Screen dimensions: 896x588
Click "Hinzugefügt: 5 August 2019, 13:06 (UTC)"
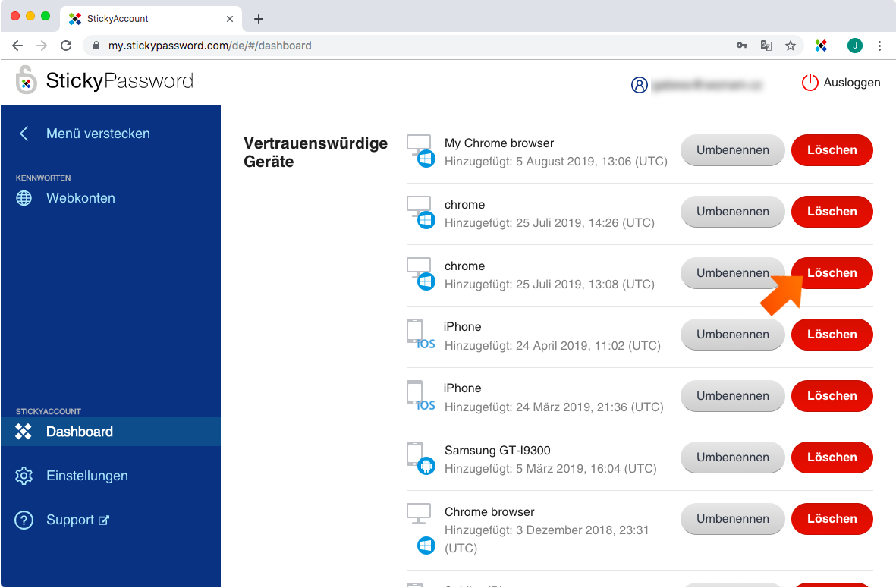point(556,162)
